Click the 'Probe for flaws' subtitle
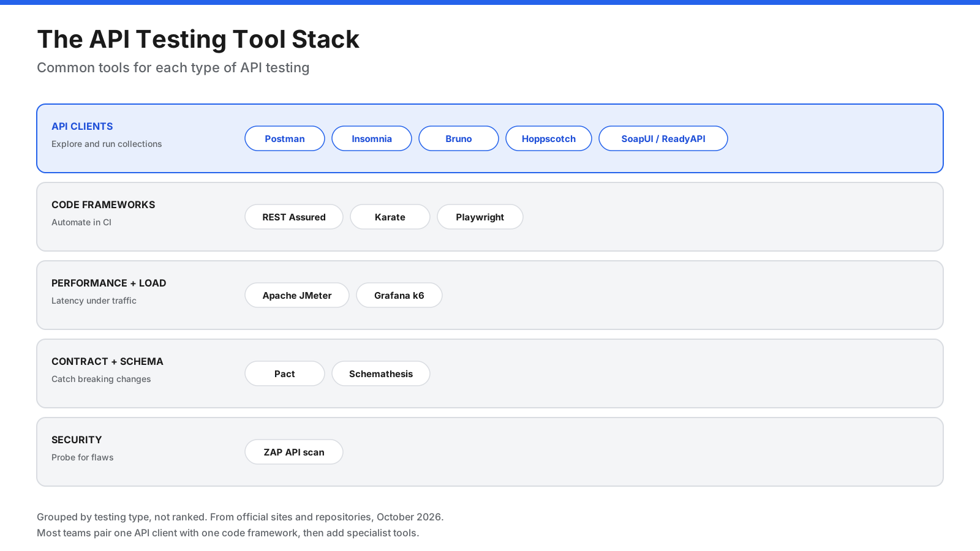 click(83, 457)
